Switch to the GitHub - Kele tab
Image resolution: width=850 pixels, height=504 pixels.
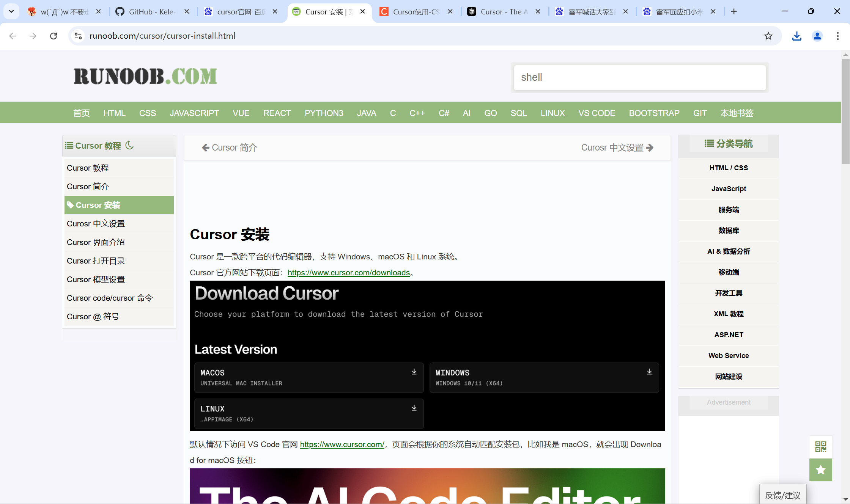[x=153, y=12]
